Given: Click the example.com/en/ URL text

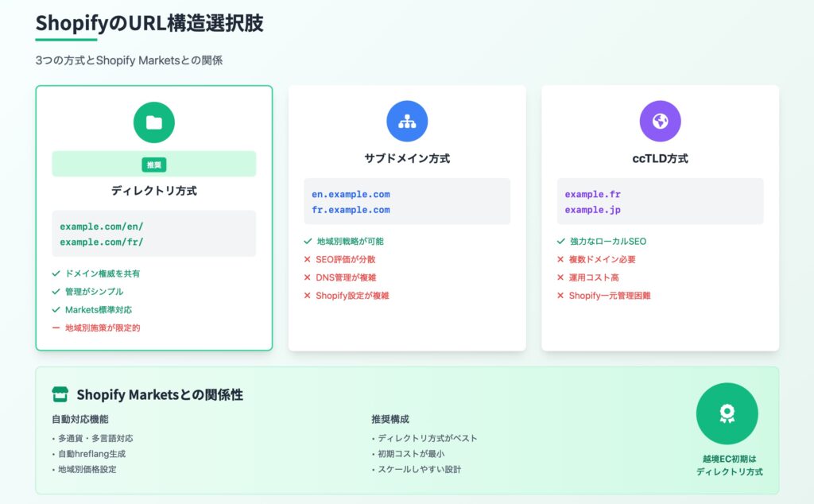Looking at the screenshot, I should click(x=102, y=227).
